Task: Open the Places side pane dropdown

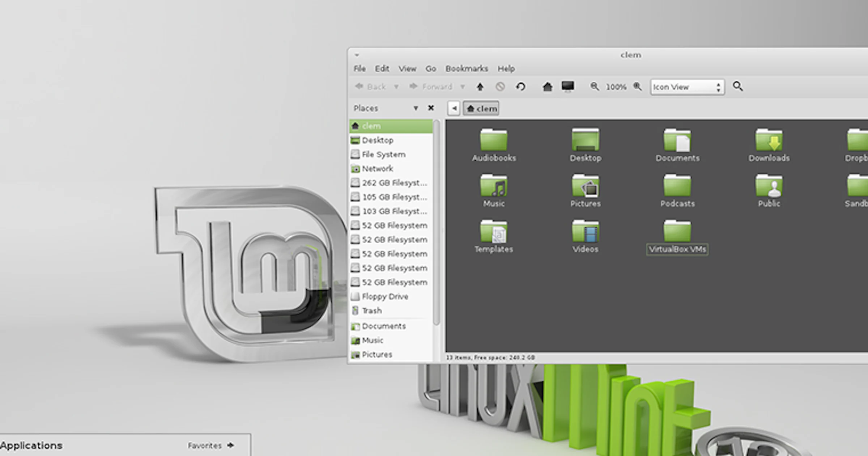Action: pos(416,108)
